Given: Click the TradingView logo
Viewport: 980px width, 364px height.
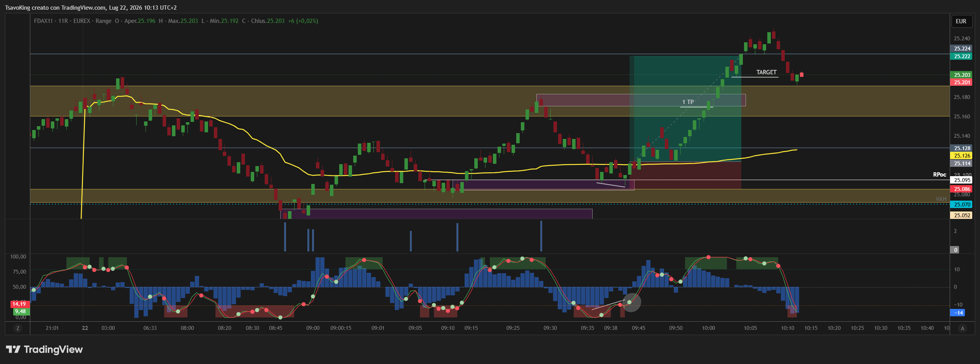Looking at the screenshot, I should tap(44, 350).
